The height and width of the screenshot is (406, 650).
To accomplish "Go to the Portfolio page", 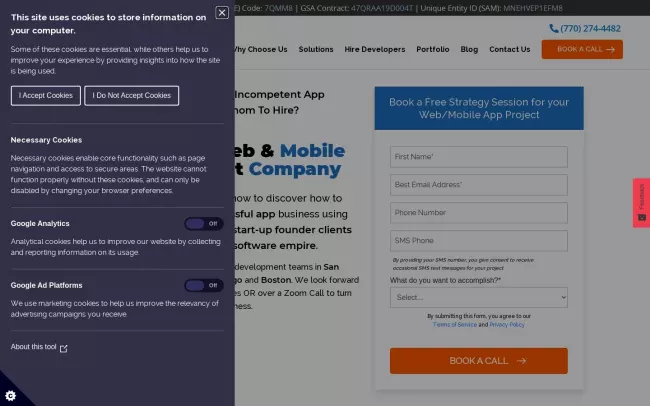I will 433,49.
